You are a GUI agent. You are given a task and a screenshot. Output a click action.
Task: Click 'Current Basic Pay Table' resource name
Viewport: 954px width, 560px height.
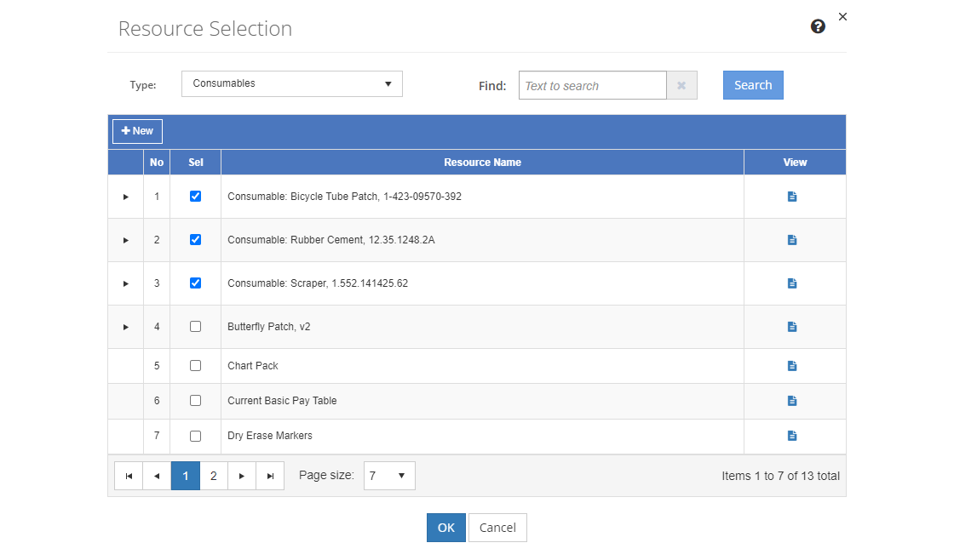point(282,401)
